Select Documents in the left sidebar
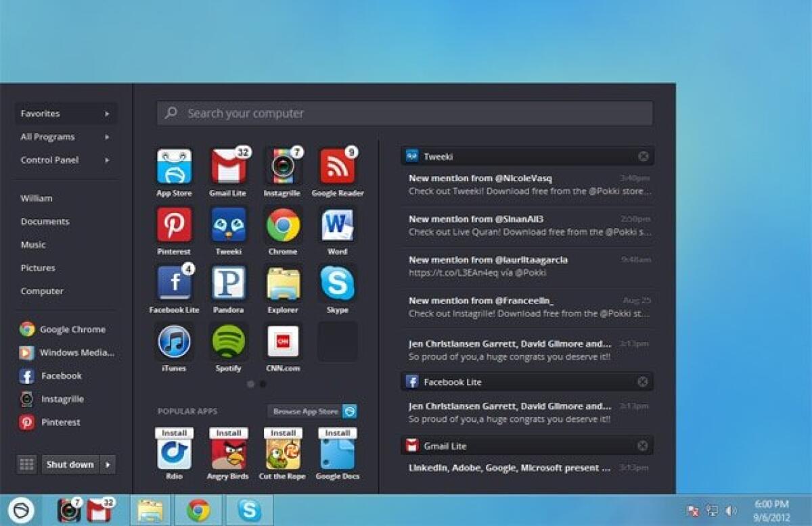The width and height of the screenshot is (812, 526). [45, 221]
